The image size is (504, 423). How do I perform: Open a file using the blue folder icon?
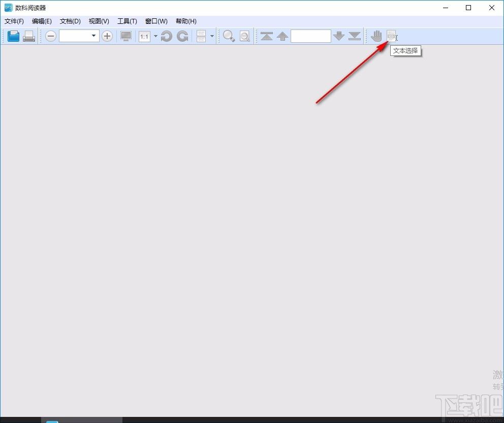[x=14, y=36]
